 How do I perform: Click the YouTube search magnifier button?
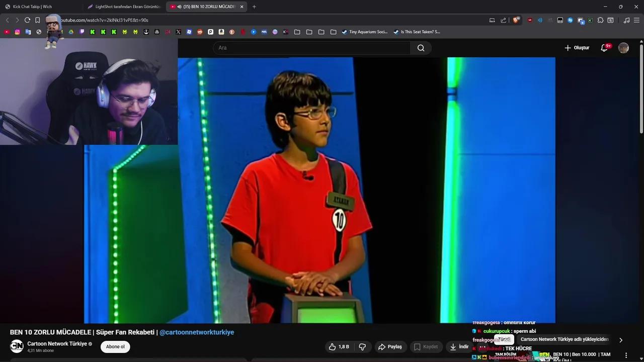click(x=421, y=48)
